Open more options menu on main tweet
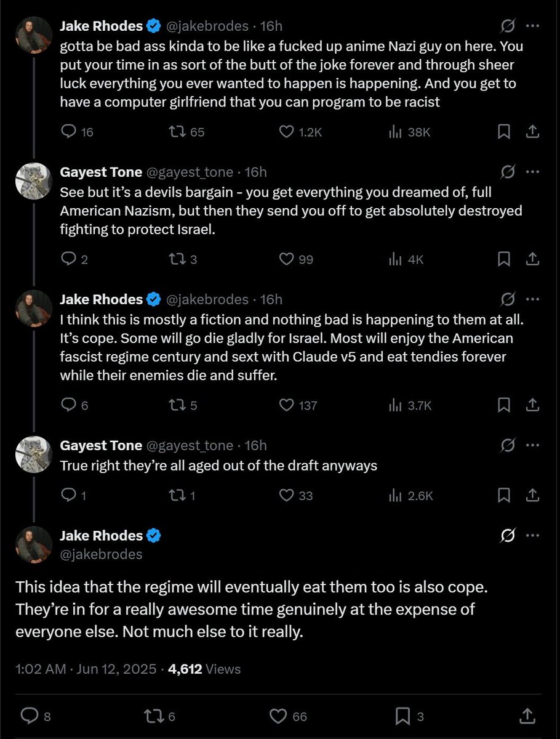This screenshot has width=560, height=739. 534,536
